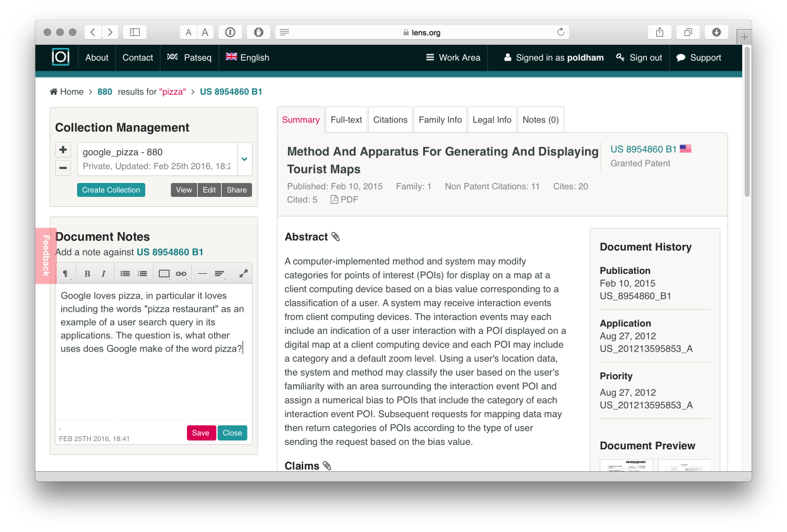
Task: Click the Create Collection button
Action: 111,190
